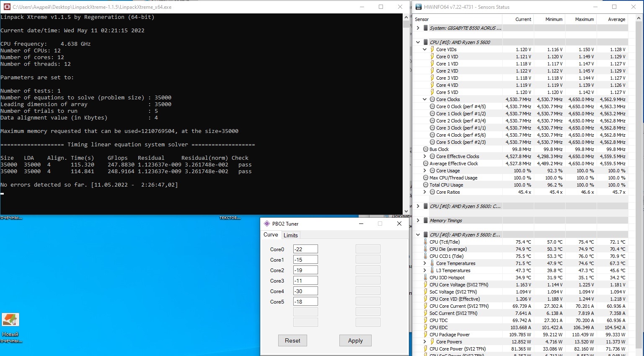Click the Reset button in PBO2 Tuner
Image resolution: width=644 pixels, height=356 pixels.
292,340
